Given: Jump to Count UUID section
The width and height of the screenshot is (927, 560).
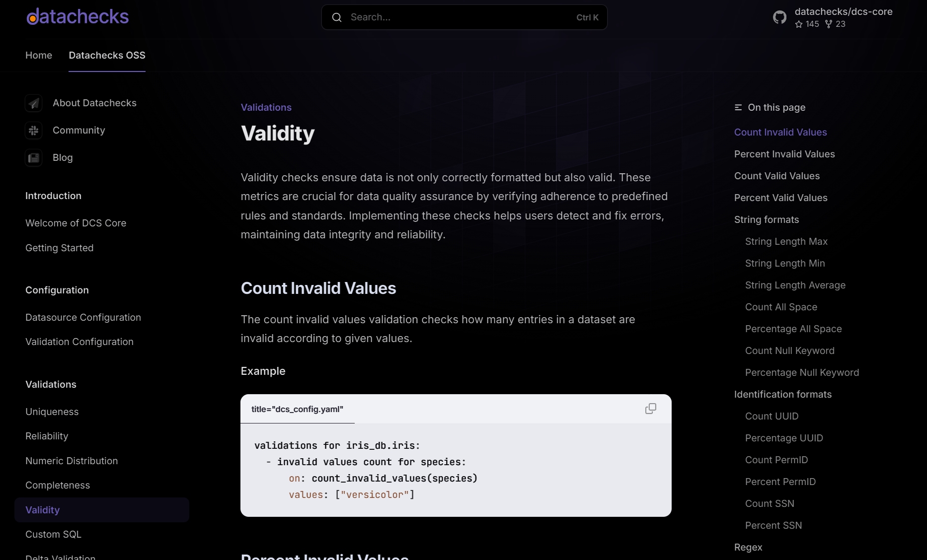Looking at the screenshot, I should click(x=772, y=416).
